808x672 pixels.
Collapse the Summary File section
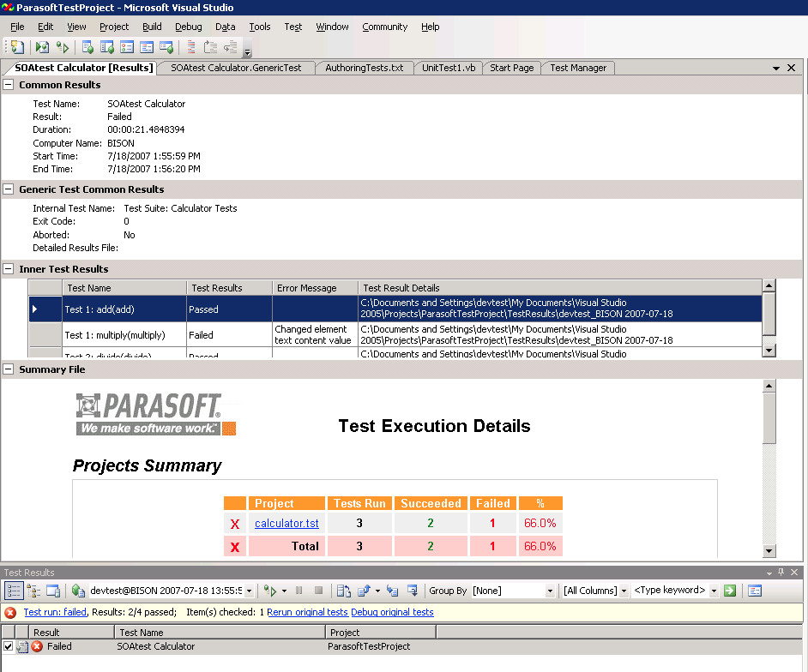[9, 369]
